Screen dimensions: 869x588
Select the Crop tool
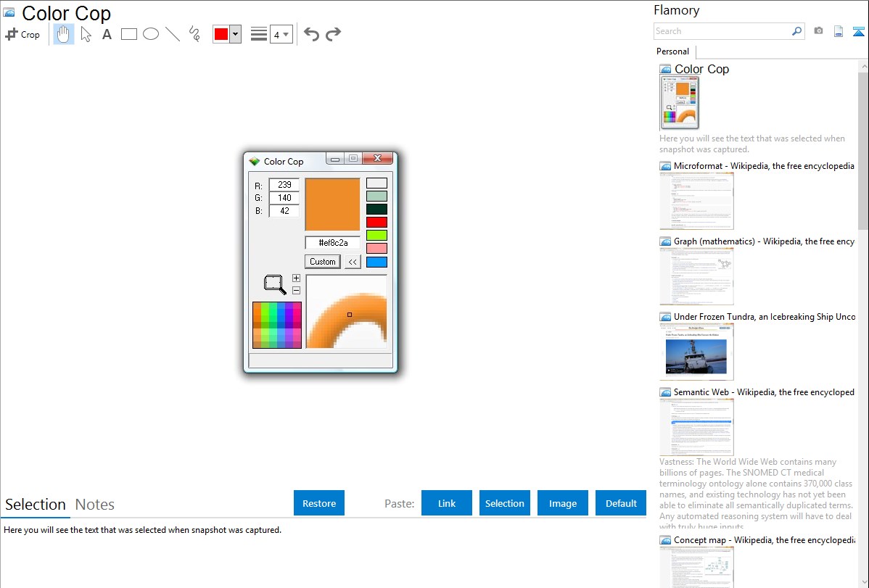pos(22,34)
